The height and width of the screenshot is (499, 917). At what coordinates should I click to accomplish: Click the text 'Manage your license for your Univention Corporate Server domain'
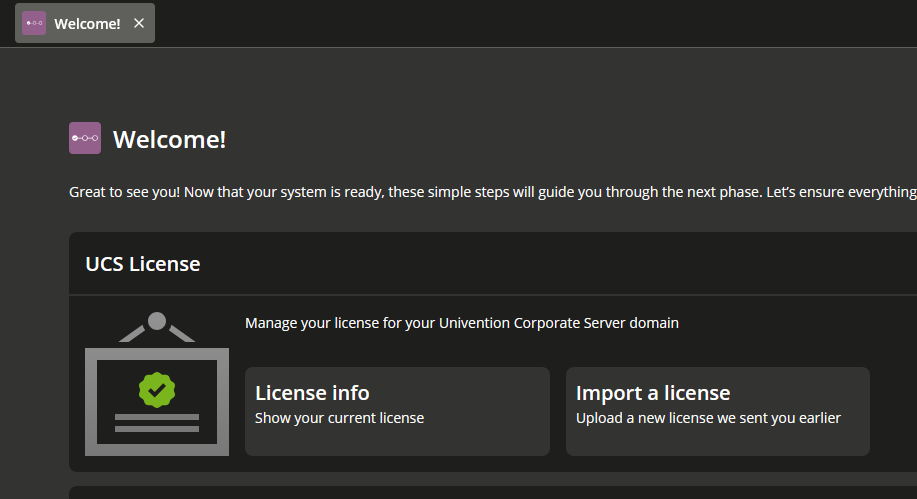[461, 323]
